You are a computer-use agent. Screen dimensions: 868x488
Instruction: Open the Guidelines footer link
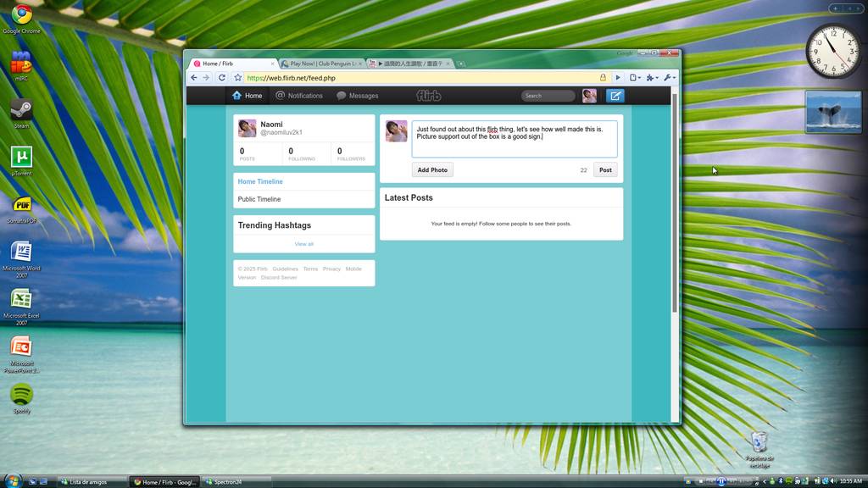[x=285, y=269]
